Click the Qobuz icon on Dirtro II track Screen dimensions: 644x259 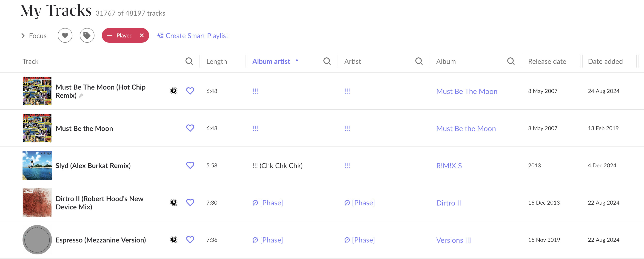[174, 203]
